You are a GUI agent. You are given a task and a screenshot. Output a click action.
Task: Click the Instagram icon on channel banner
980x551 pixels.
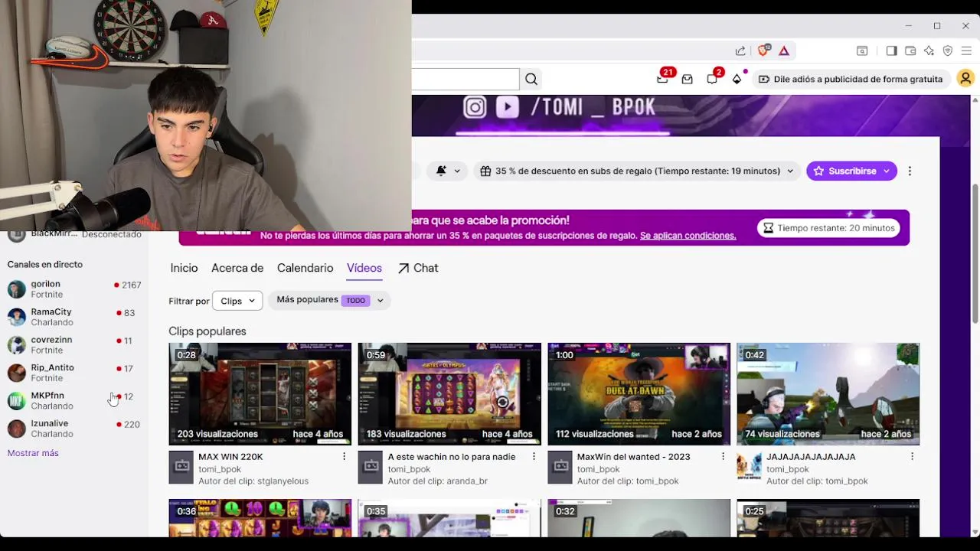(x=475, y=107)
